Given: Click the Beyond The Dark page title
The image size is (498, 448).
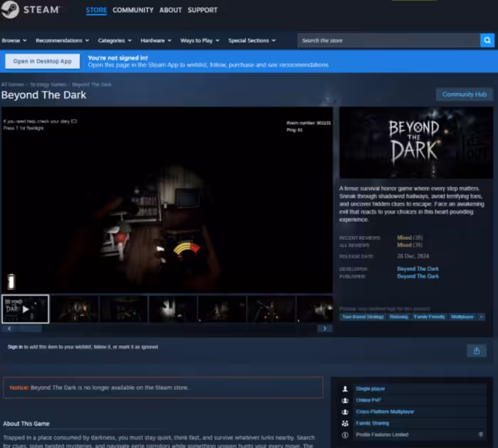Looking at the screenshot, I should [x=44, y=95].
